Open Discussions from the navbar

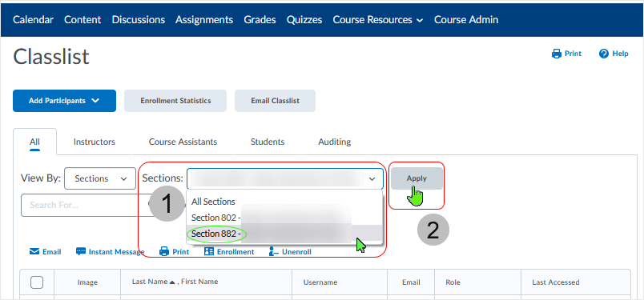click(139, 20)
